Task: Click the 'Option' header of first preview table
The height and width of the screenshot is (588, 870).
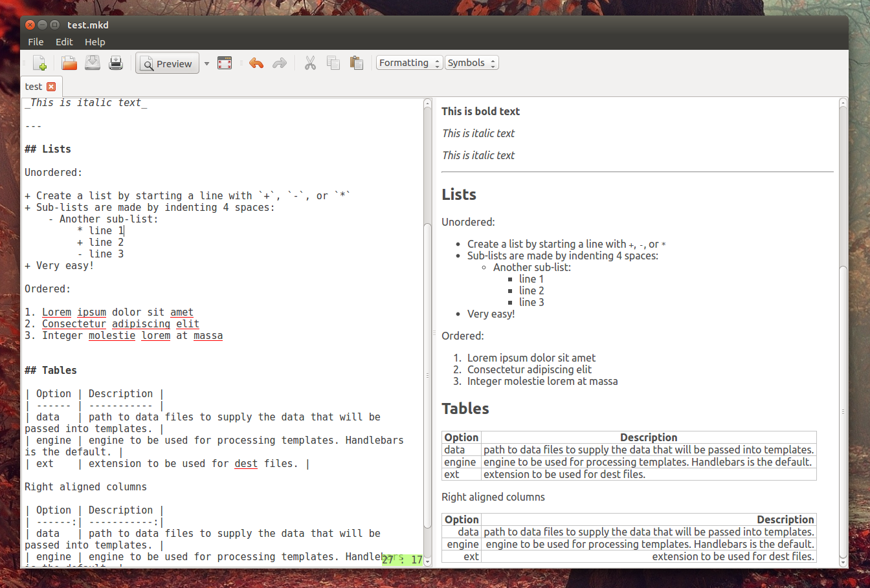Action: tap(462, 437)
